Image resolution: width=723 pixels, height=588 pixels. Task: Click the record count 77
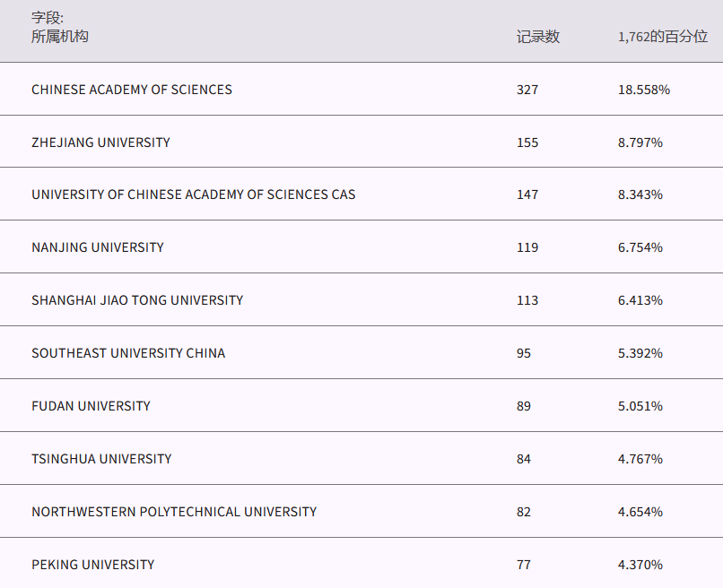[524, 565]
